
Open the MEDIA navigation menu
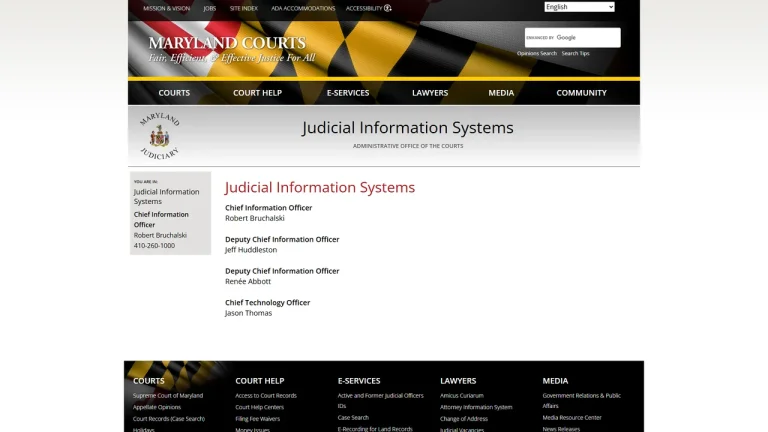coord(501,93)
